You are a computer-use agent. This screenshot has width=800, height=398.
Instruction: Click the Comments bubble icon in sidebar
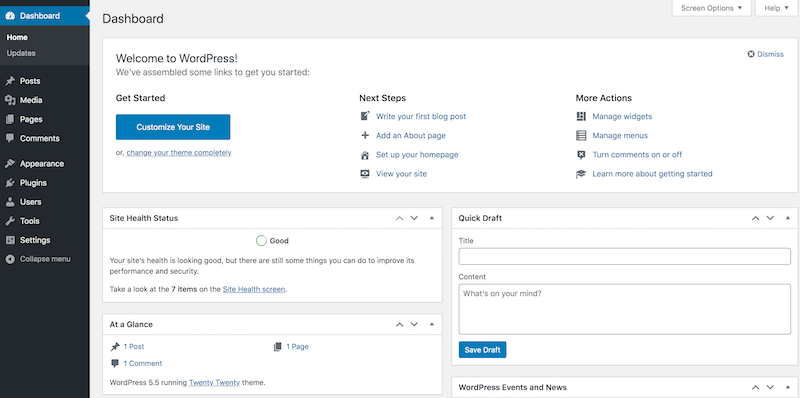tap(10, 138)
